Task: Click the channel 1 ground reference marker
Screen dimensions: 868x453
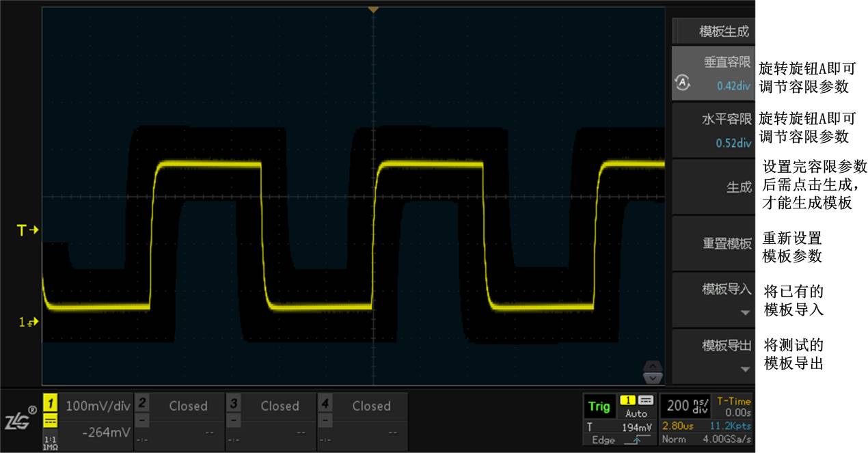Action: [x=29, y=322]
